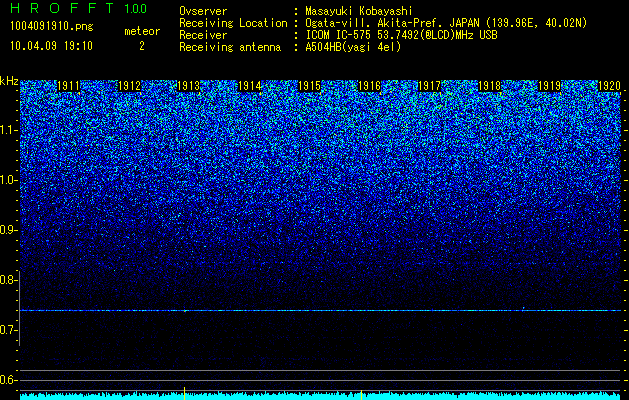
Task: Click the 1914 time label
Action: [250, 86]
